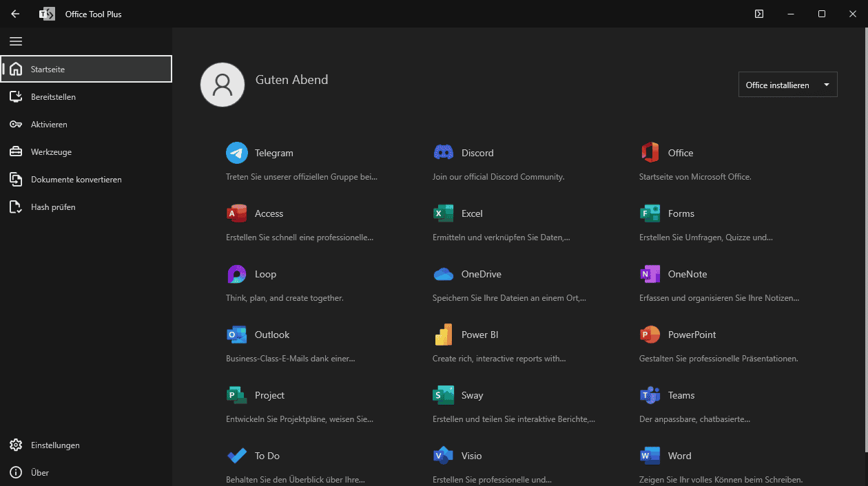Open the To Do checkmark icon
The image size is (868, 486).
point(237,456)
